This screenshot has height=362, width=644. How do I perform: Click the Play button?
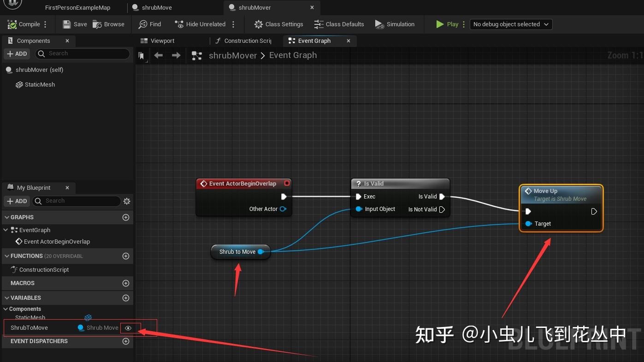(447, 24)
